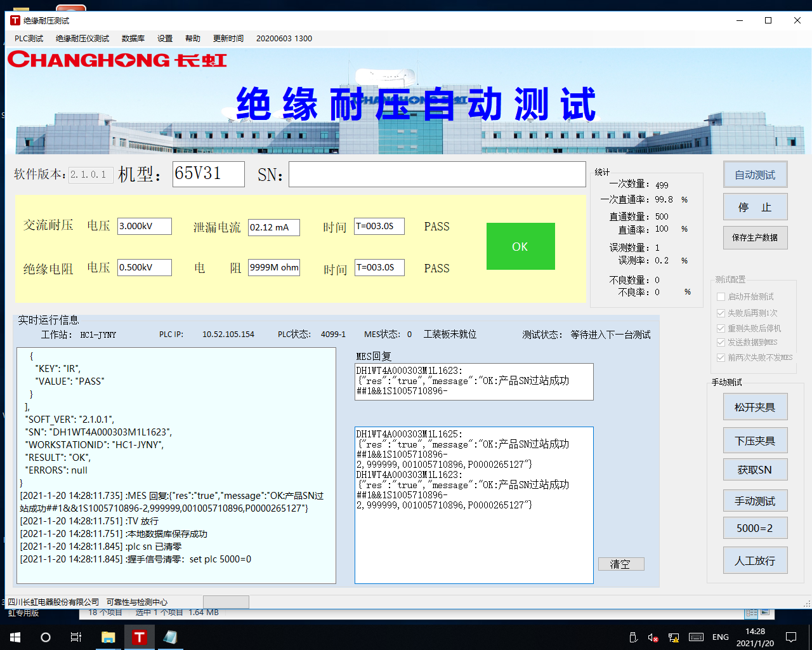Image resolution: width=812 pixels, height=650 pixels.
Task: Open Task View on taskbar
Action: pos(76,637)
